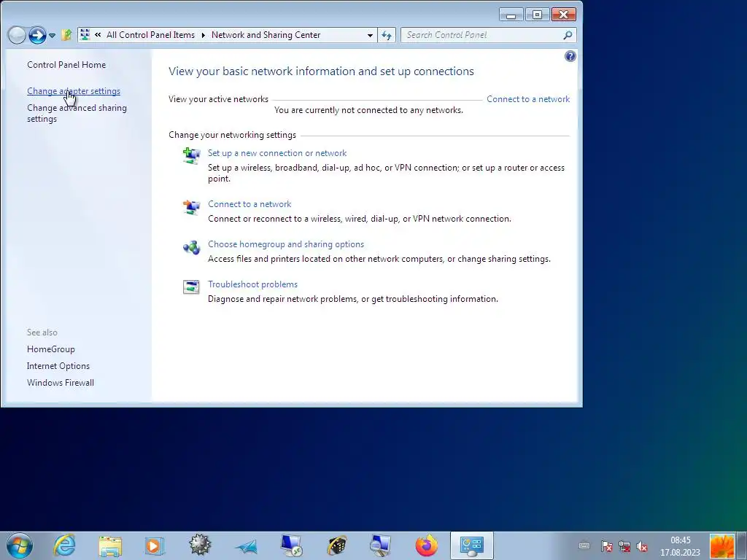747x560 pixels.
Task: Open Choose homegroup and sharing options
Action: click(286, 244)
